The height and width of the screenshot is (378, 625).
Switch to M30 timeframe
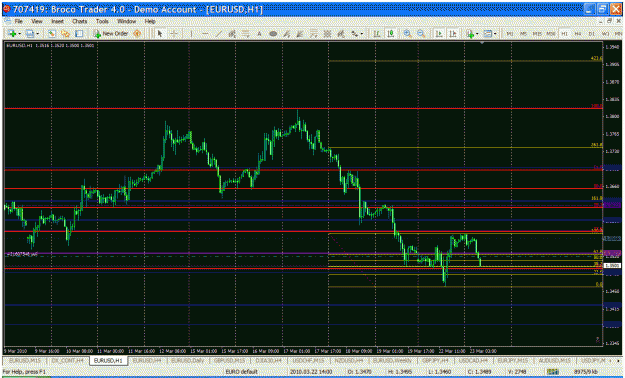(551, 34)
